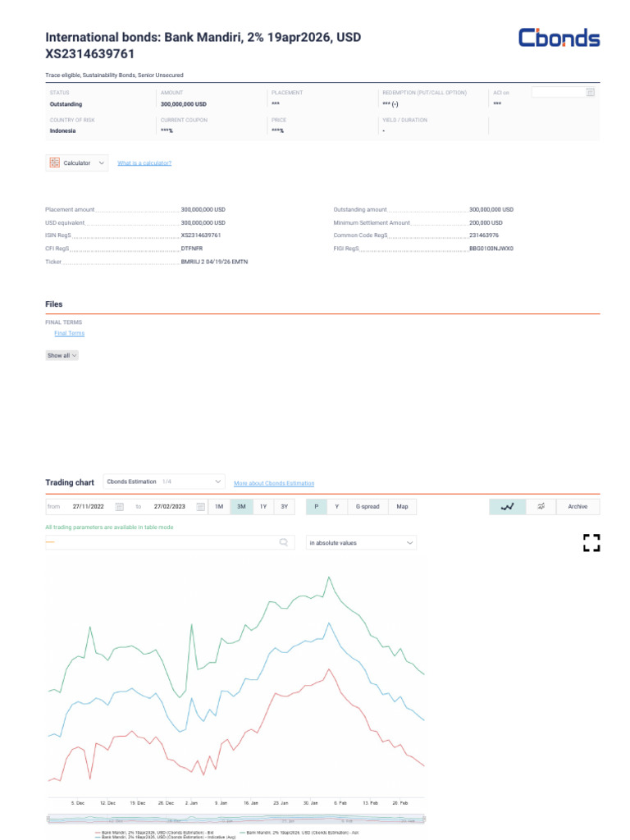The height and width of the screenshot is (840, 630).
Task: Select the G-spread tab
Action: click(367, 507)
